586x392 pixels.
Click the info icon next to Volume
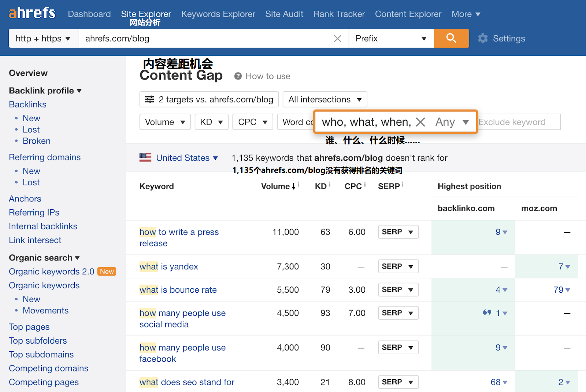[x=298, y=184]
